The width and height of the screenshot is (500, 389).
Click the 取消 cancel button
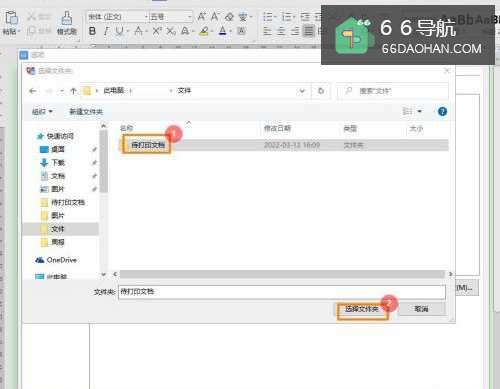[x=422, y=309]
